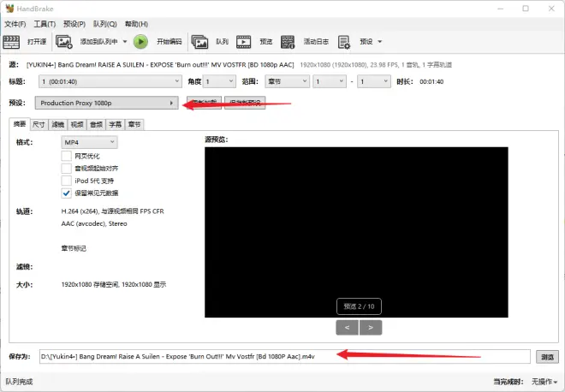
Task: Click the 章节标记 text
Action: coord(74,248)
